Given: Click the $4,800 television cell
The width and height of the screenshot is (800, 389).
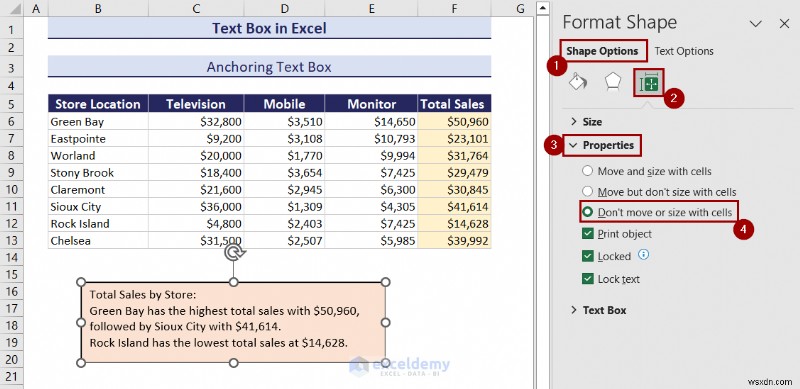Looking at the screenshot, I should (x=196, y=224).
